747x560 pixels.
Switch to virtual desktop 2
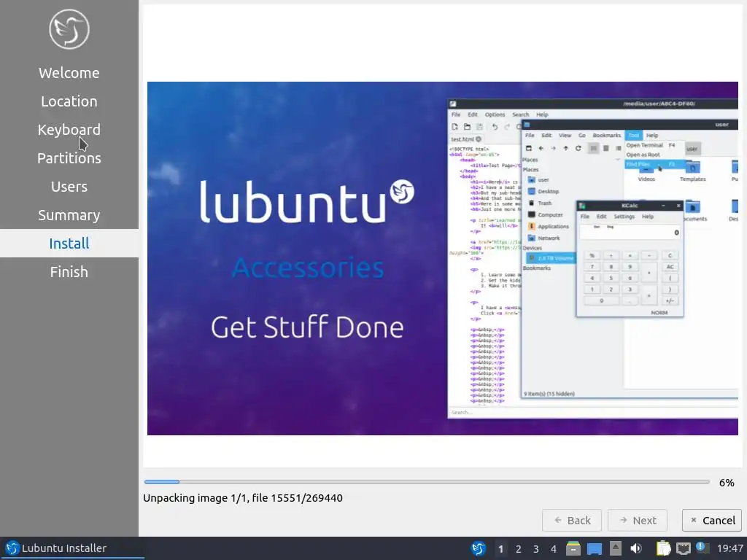519,549
